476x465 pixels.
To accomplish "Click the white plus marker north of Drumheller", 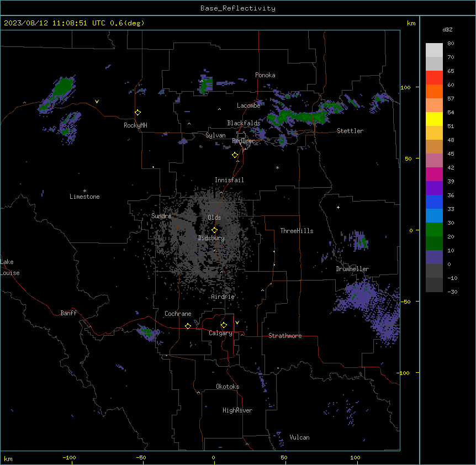I will 338,207.
